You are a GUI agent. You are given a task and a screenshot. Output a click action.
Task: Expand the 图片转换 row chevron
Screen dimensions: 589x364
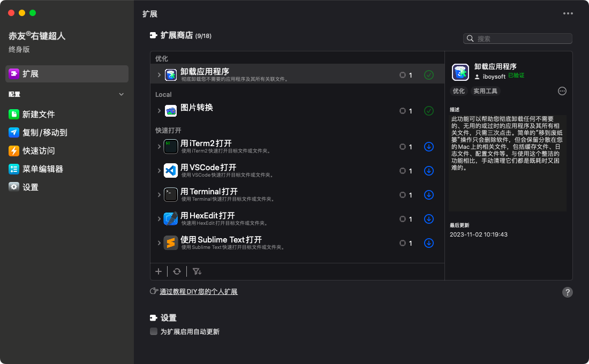(x=159, y=111)
